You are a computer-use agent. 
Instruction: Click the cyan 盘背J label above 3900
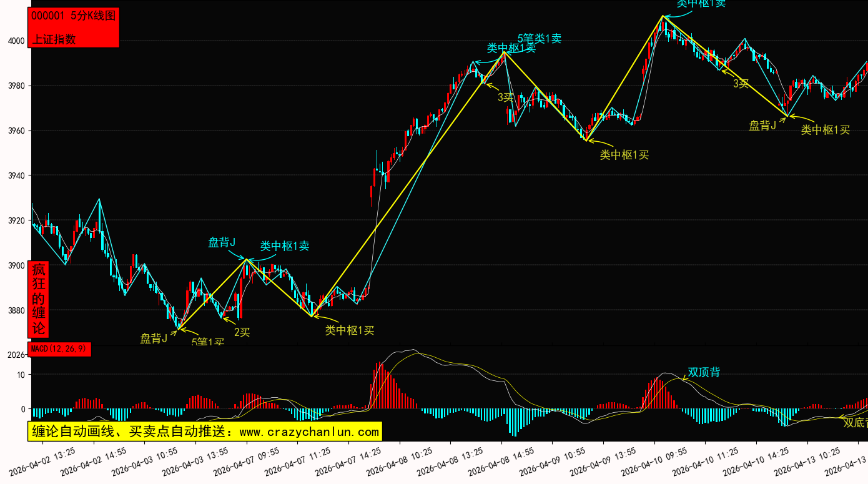[x=222, y=242]
